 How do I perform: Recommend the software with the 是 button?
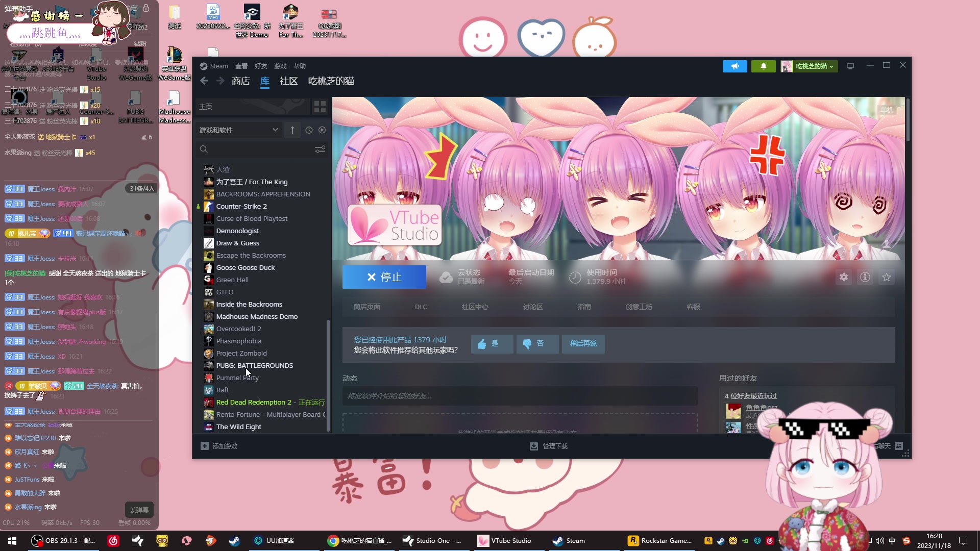click(x=492, y=344)
